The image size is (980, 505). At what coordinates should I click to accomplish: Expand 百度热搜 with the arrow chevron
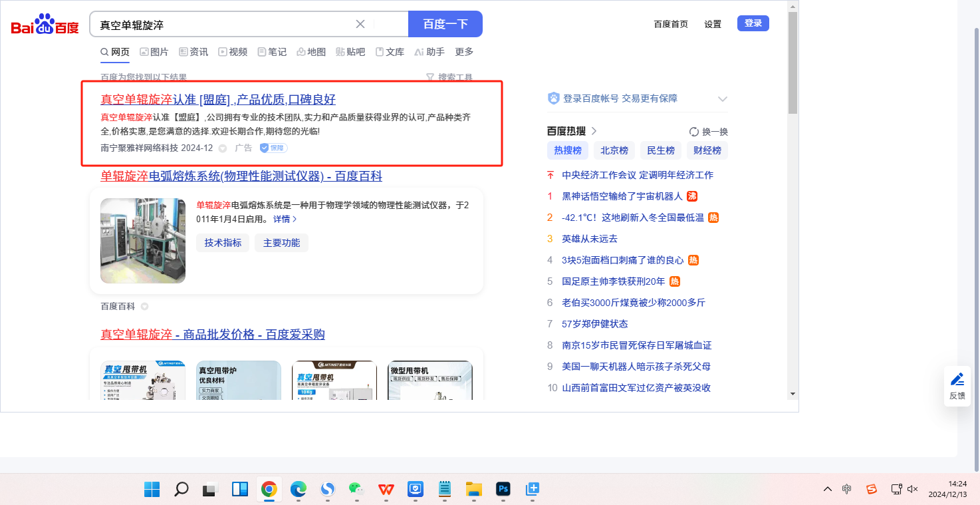(x=594, y=131)
